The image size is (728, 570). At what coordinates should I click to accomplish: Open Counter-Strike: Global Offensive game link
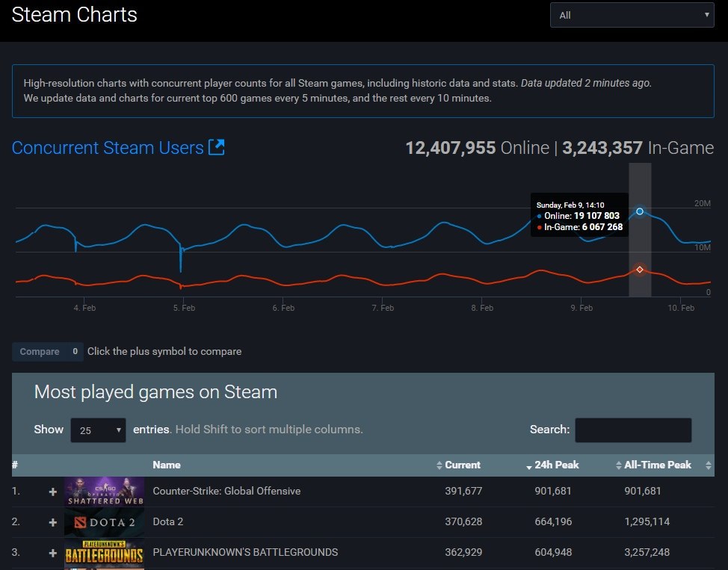tap(226, 491)
